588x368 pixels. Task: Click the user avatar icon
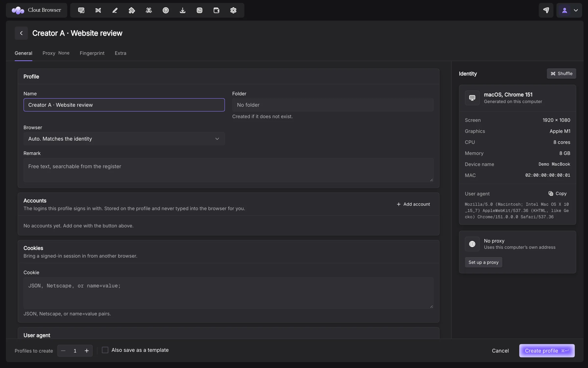(x=564, y=10)
